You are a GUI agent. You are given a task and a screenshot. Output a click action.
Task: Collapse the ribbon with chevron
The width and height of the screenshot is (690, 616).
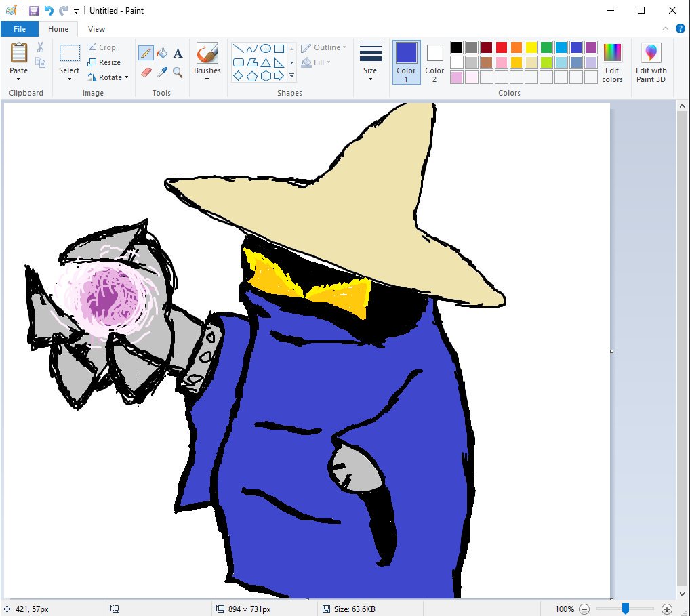666,28
